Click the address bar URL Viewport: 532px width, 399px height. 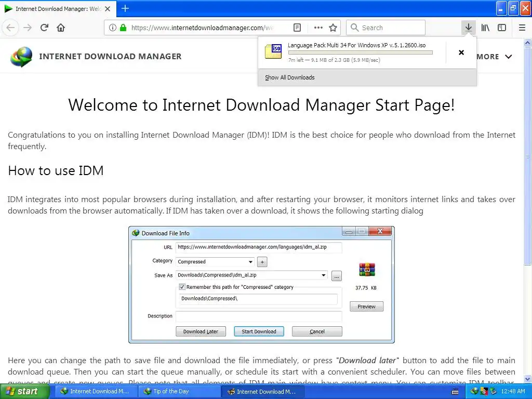[203, 28]
